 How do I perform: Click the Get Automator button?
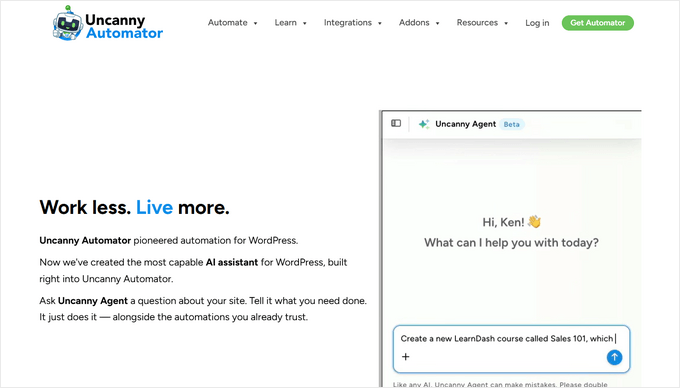[x=598, y=23]
